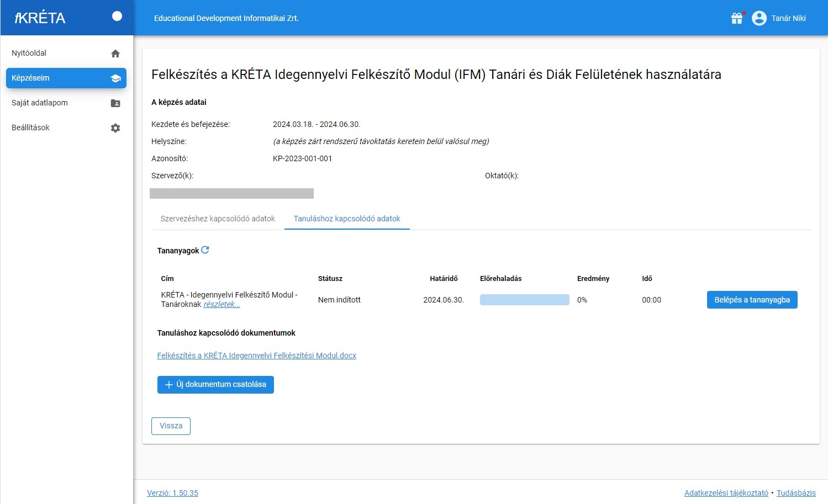Open the Adatkezelési tájékoztató link

tap(726, 493)
